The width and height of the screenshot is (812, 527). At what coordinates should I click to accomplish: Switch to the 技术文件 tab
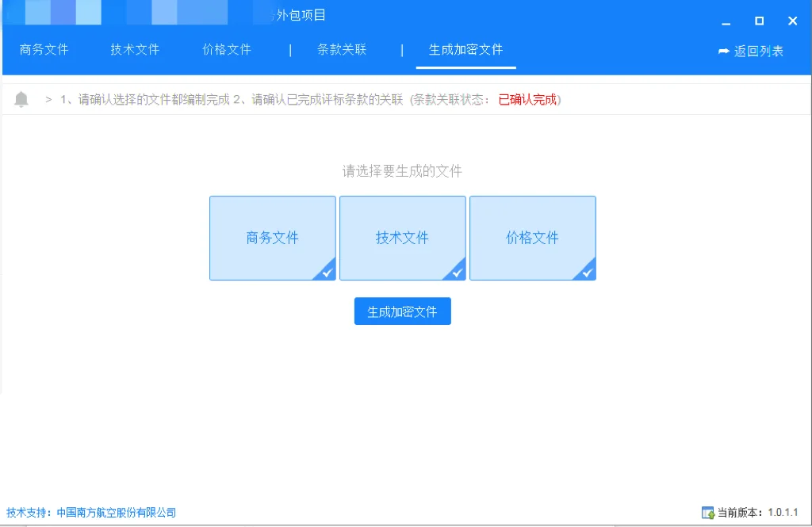[135, 49]
